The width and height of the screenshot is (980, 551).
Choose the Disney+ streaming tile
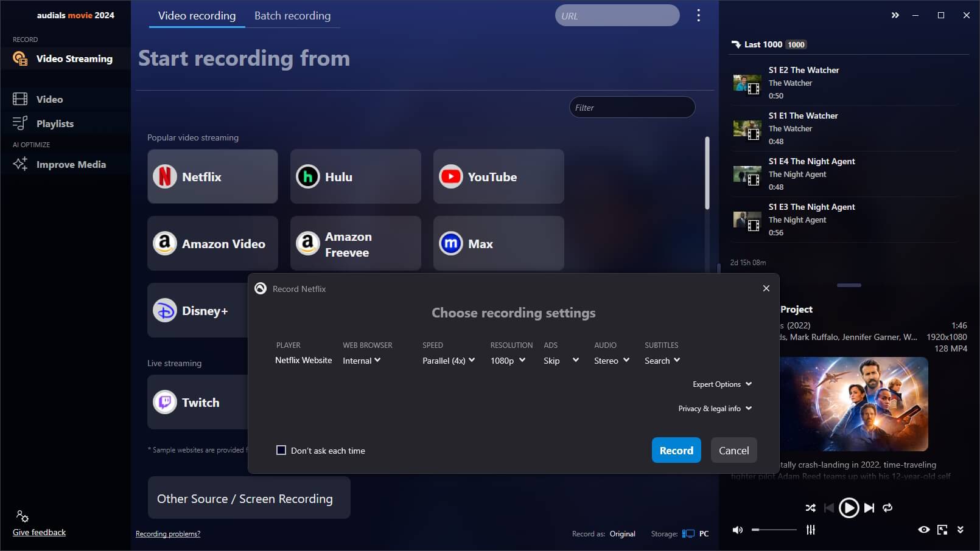pyautogui.click(x=198, y=310)
